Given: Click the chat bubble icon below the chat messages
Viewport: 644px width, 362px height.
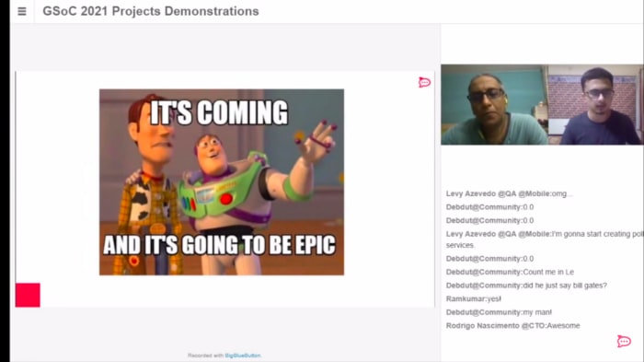Looking at the screenshot, I should [624, 341].
